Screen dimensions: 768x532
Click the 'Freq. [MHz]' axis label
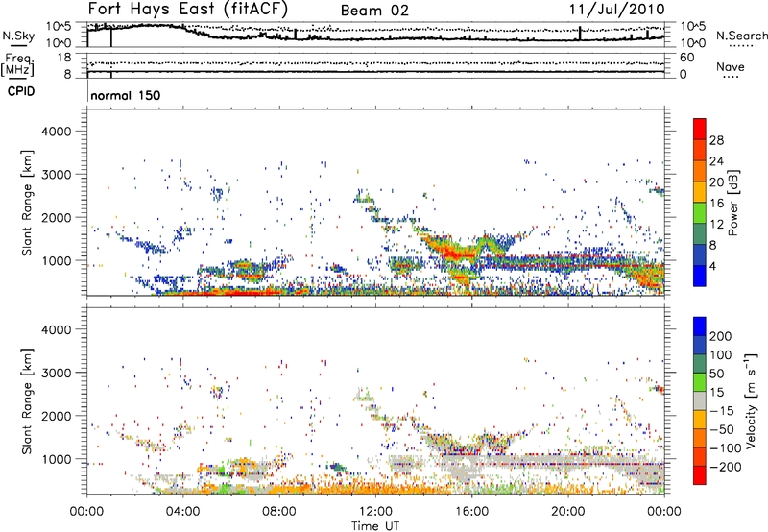18,64
